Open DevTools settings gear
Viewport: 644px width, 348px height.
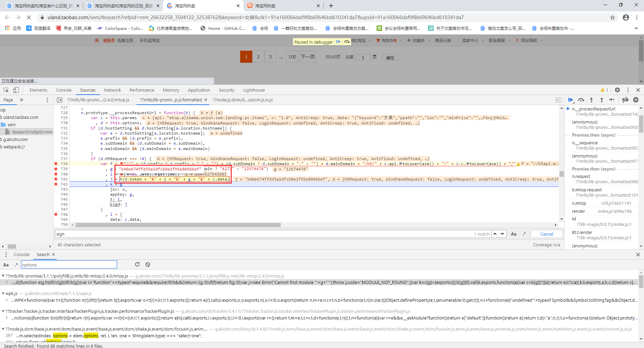point(617,90)
